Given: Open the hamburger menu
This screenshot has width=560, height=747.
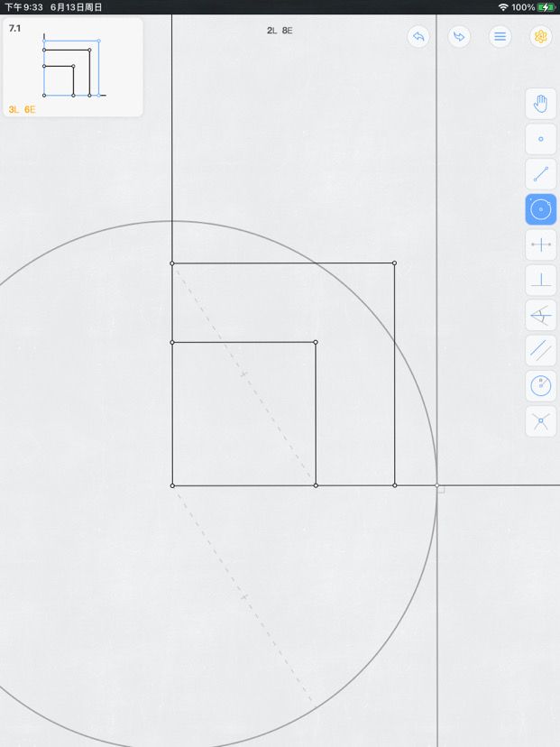Looking at the screenshot, I should [500, 37].
